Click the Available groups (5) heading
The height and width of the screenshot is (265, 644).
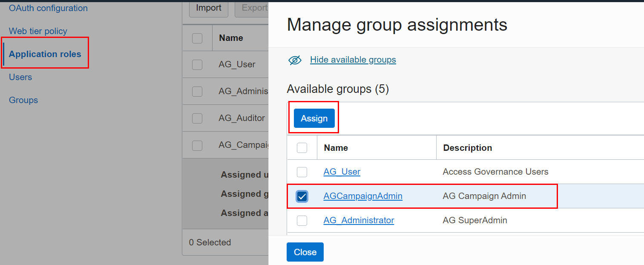pyautogui.click(x=338, y=89)
